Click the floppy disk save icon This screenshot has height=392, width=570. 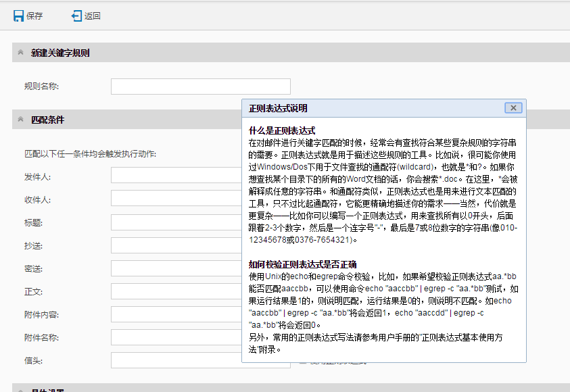(18, 16)
